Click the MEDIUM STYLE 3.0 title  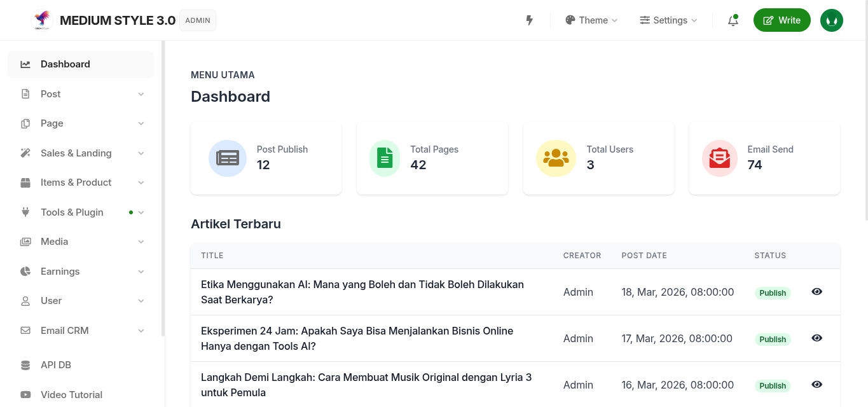(118, 20)
